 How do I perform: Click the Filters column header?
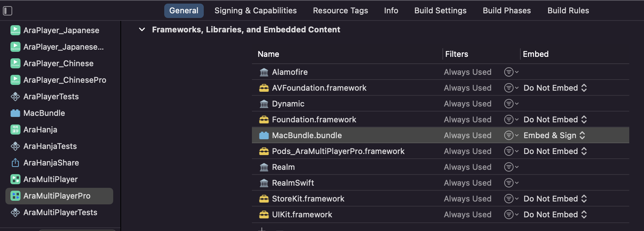click(x=456, y=54)
